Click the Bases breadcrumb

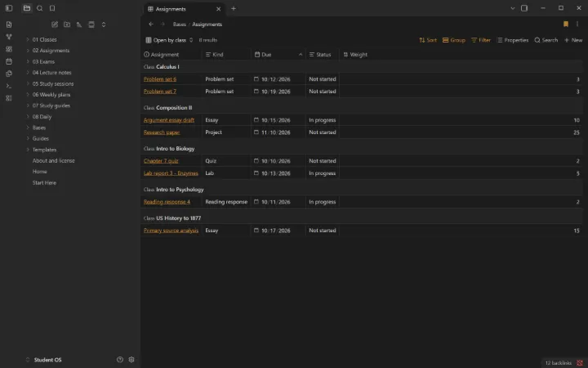coord(179,25)
